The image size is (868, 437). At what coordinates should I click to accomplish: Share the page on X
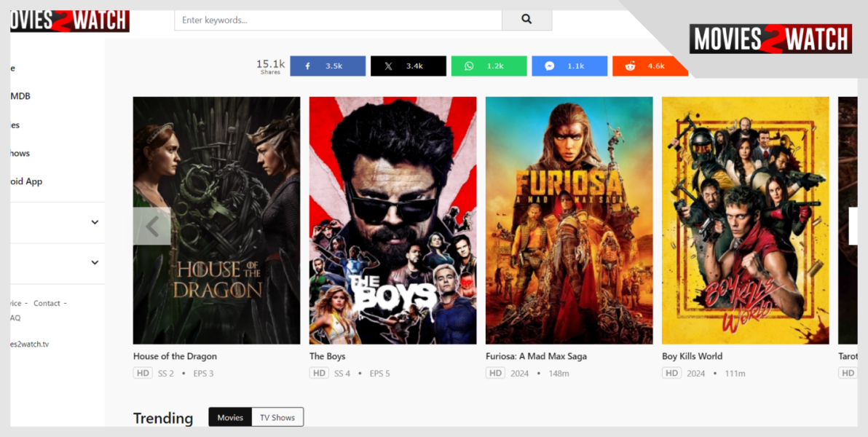(408, 66)
